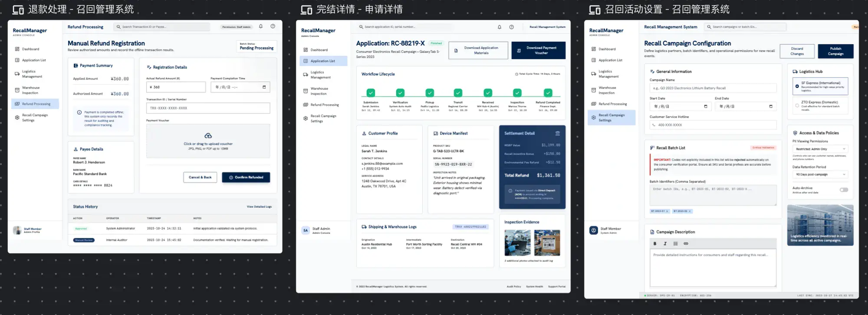Screen dimensions: 868x315
Task: Select the ZTO Express (Domestic) radio option
Action: tap(797, 105)
